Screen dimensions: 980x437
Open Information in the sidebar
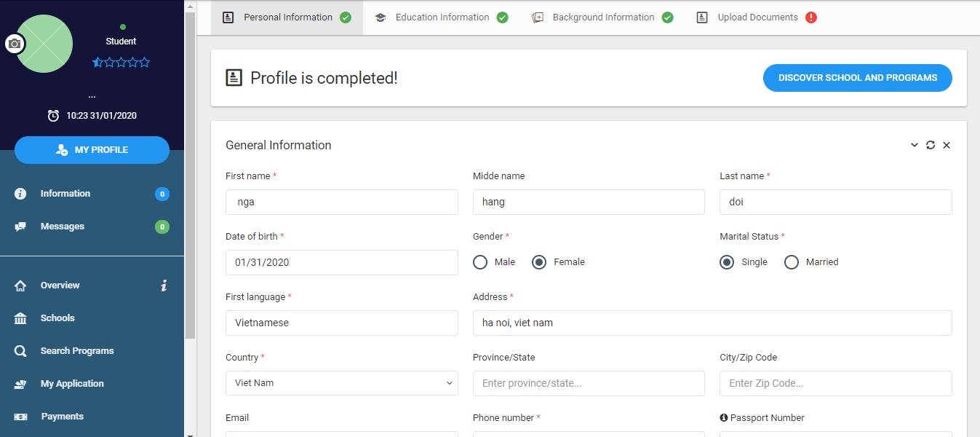(92, 194)
